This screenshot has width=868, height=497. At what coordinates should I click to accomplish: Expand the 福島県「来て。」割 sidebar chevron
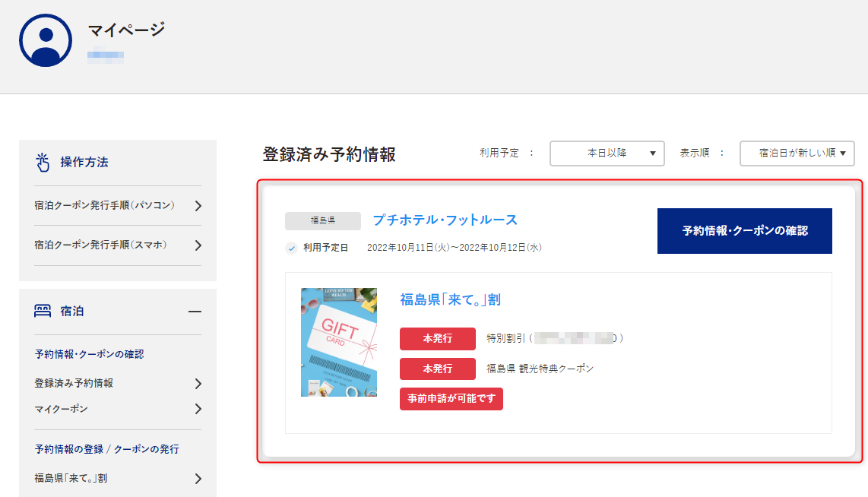198,479
